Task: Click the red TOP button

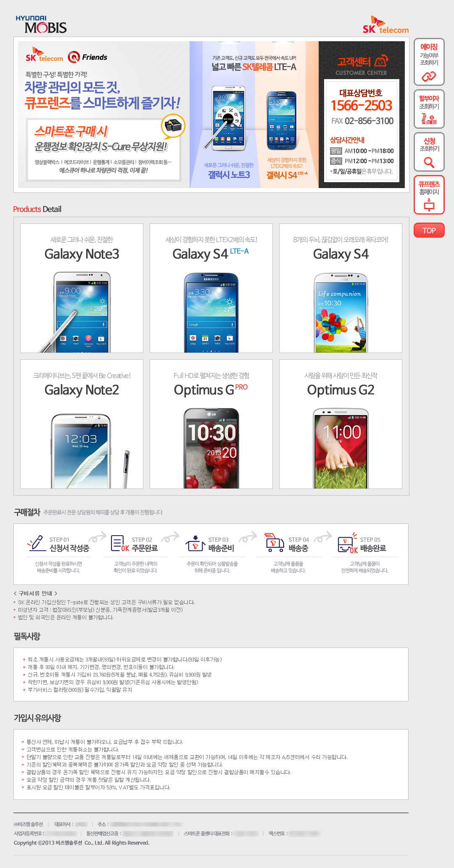Action: (429, 230)
